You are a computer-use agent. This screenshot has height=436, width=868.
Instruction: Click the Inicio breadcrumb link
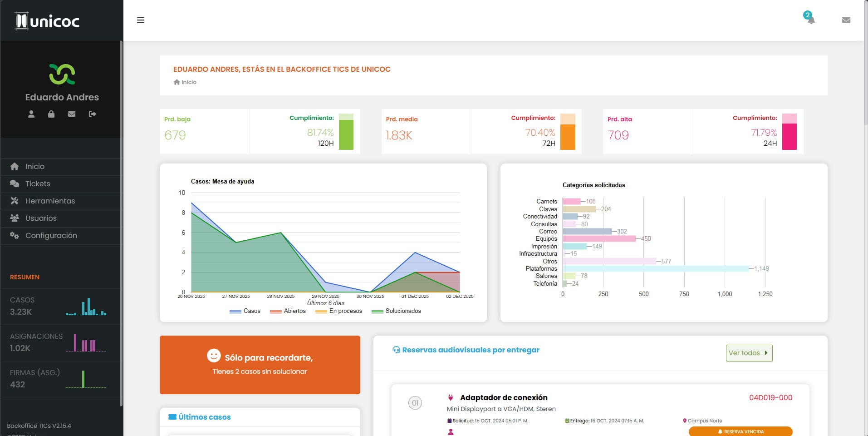188,82
